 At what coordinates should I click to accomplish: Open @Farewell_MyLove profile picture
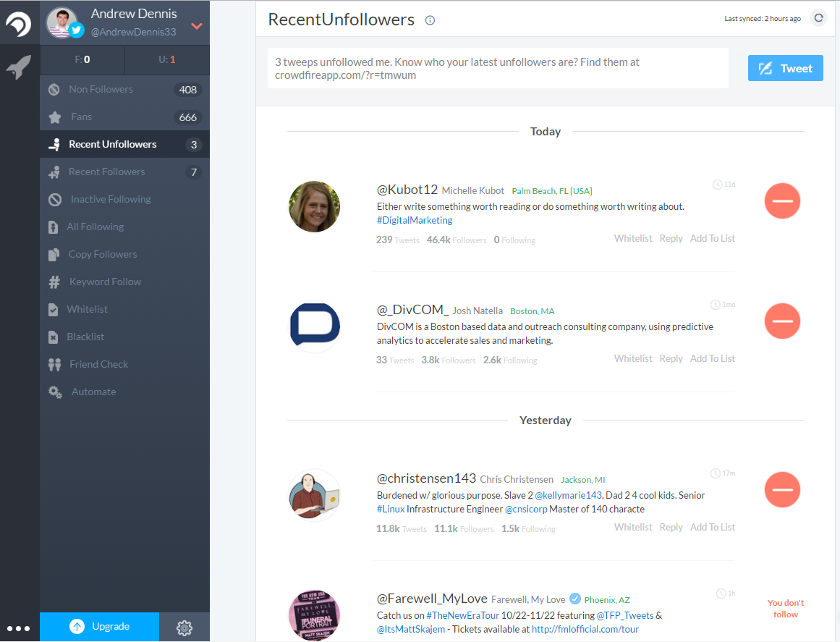pos(315,615)
